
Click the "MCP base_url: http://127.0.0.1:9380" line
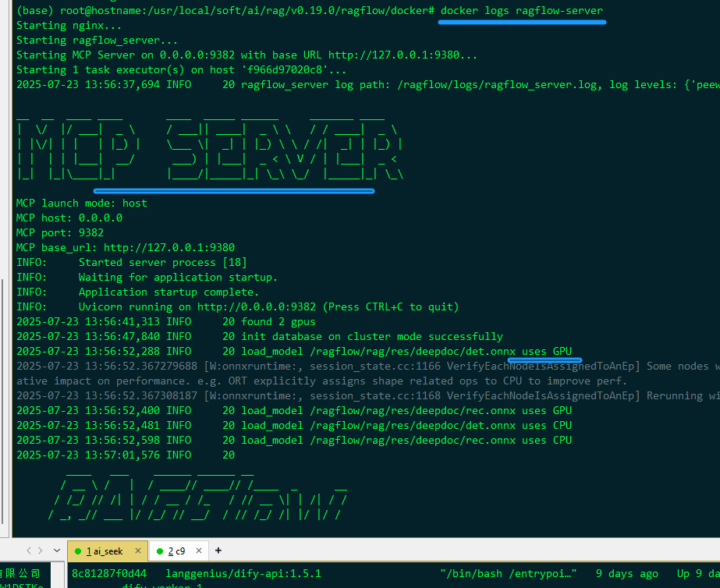pyautogui.click(x=126, y=247)
